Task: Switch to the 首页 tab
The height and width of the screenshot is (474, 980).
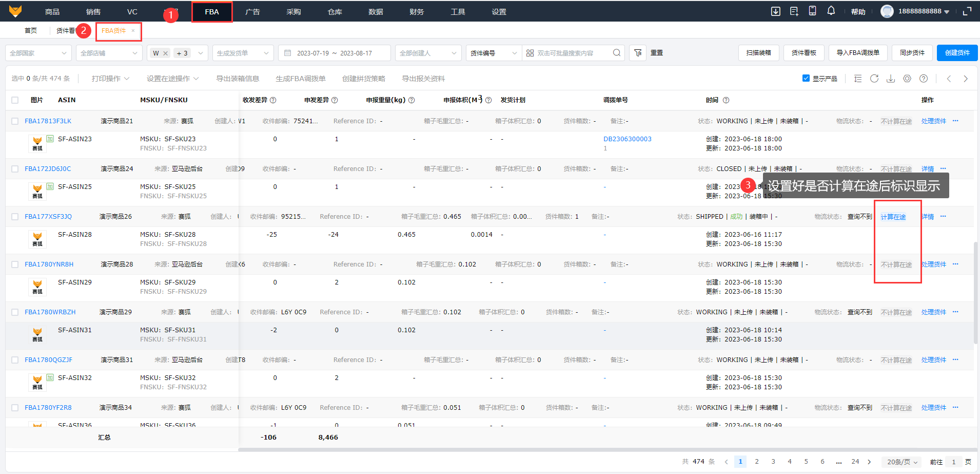Action: point(31,31)
